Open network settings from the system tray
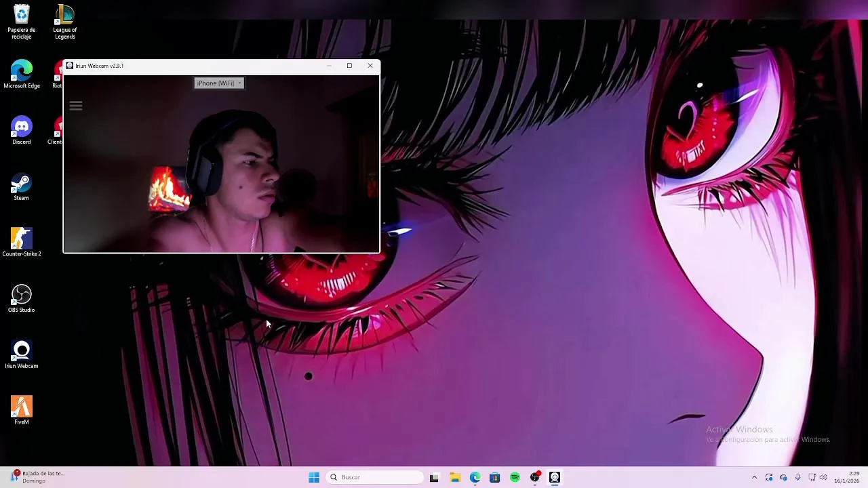868x488 pixels. click(x=812, y=477)
